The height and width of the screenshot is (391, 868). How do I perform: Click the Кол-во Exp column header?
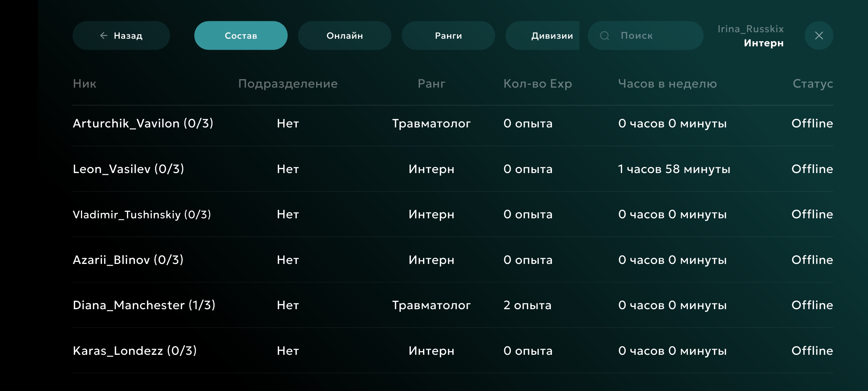(x=537, y=84)
